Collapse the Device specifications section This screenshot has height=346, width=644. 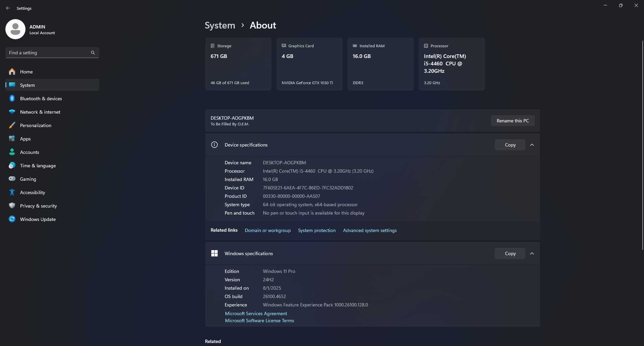(x=532, y=145)
